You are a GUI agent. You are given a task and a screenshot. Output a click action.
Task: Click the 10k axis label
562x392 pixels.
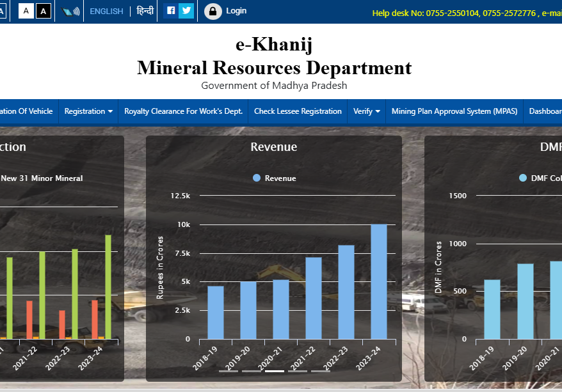pos(184,224)
